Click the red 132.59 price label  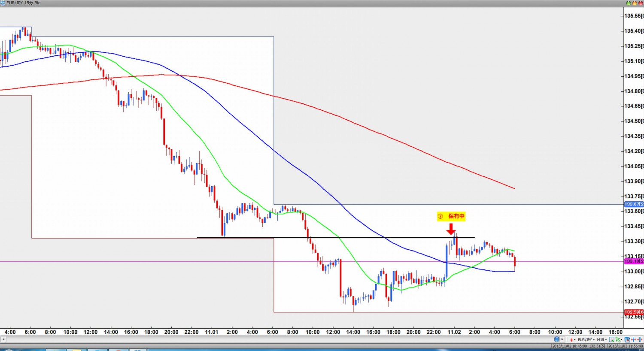633,312
